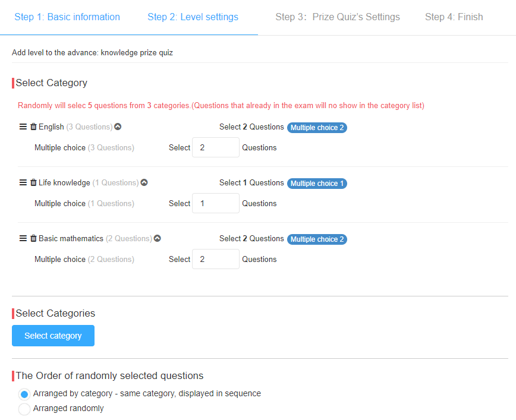Select Arranged by category radio option
The height and width of the screenshot is (420, 516).
coord(24,394)
